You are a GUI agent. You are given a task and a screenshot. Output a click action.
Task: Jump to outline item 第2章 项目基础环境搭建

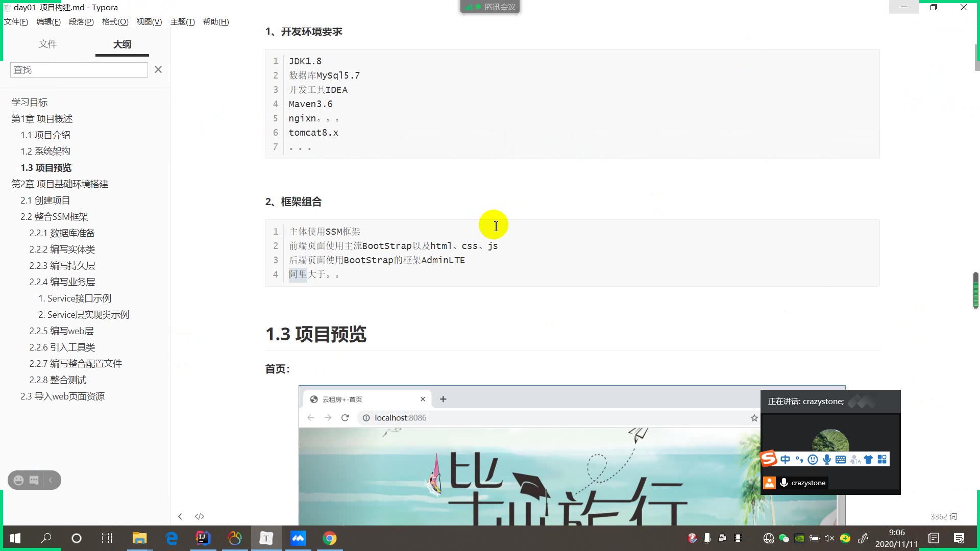pos(60,184)
